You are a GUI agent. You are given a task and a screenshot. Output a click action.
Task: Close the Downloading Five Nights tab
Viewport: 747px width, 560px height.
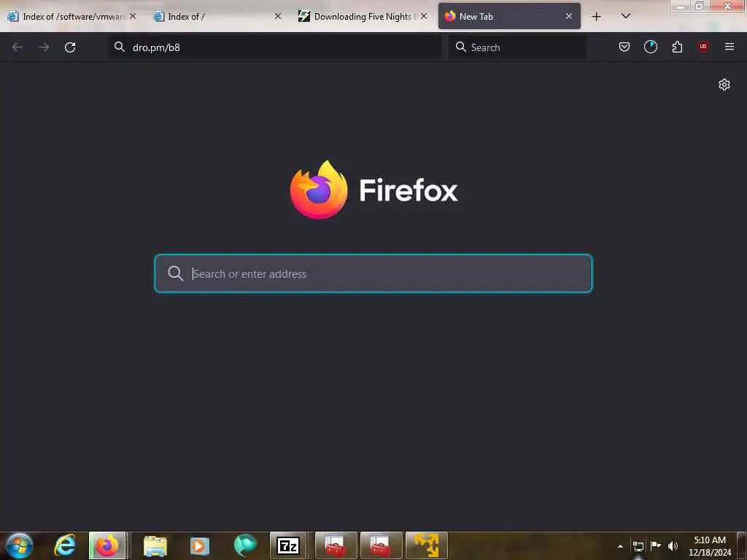[424, 16]
